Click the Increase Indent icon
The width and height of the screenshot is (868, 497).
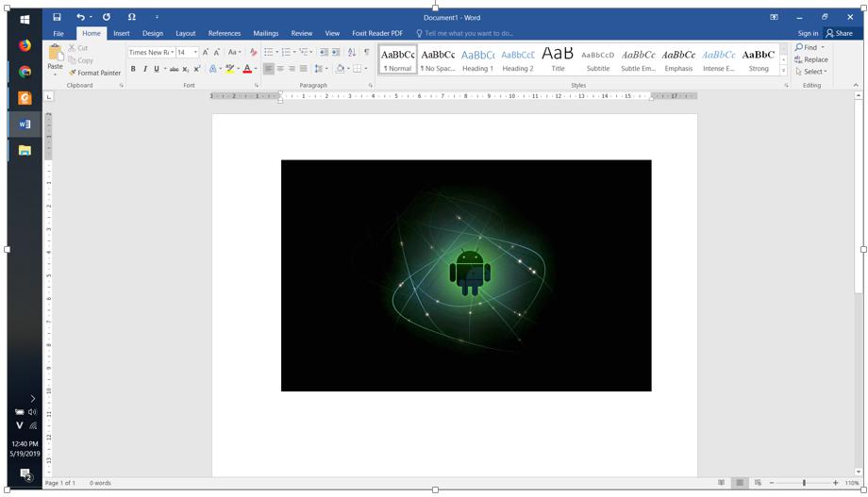tap(335, 53)
